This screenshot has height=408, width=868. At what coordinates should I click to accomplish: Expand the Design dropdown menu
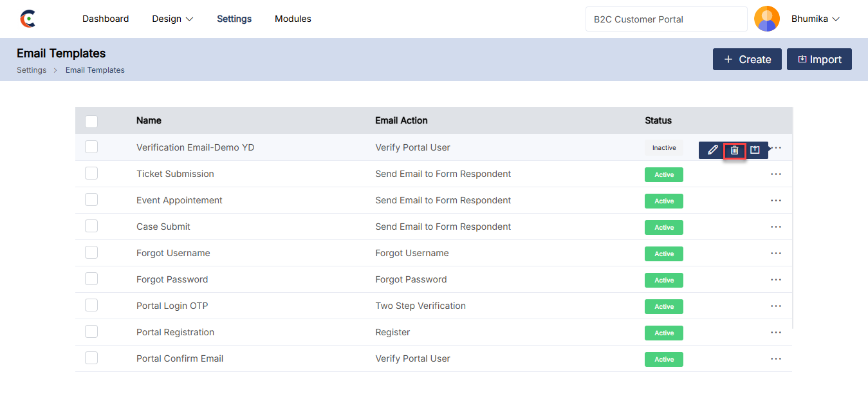click(172, 19)
